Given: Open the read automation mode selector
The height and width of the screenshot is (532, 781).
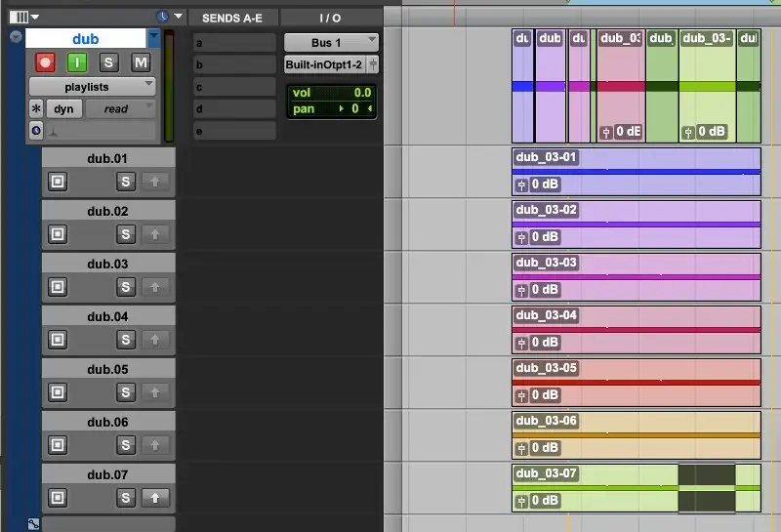Looking at the screenshot, I should pos(120,109).
